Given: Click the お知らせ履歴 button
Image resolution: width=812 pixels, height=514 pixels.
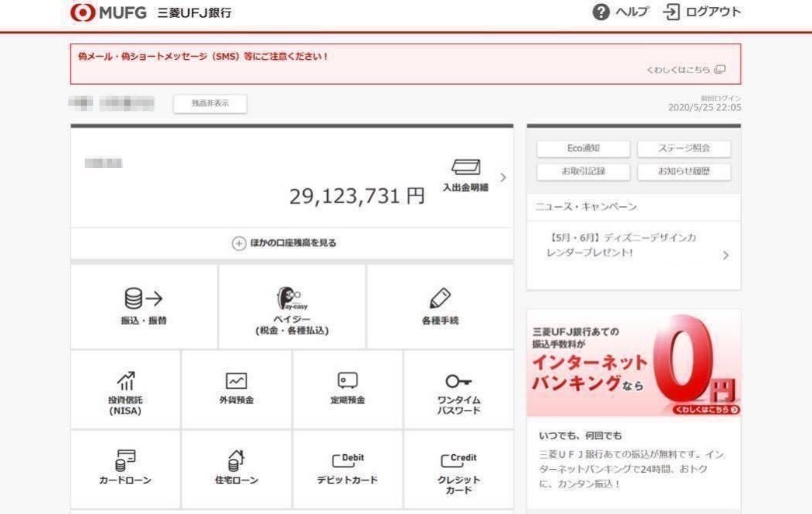Looking at the screenshot, I should 684,172.
